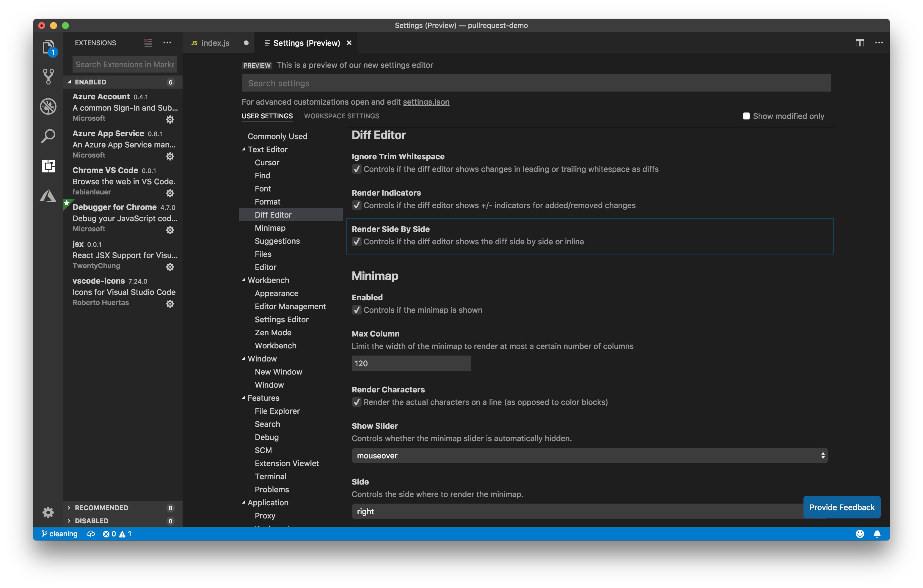The width and height of the screenshot is (923, 588).
Task: Open the Show Slider mouseover dropdown
Action: [x=589, y=455]
